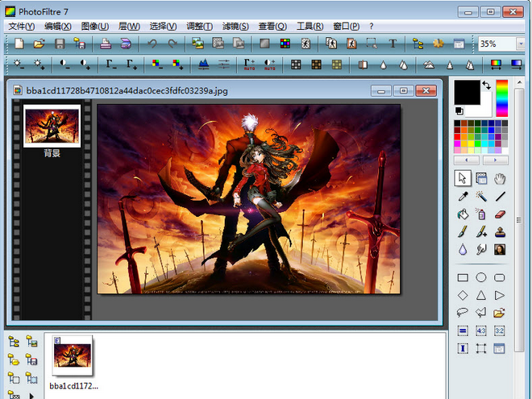
Task: Choose the Lasso selection shape
Action: 463,313
